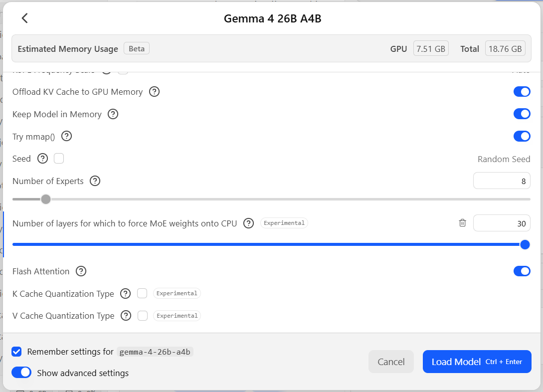Viewport: 543px width, 392px height.
Task: Toggle the Flash Attention switch
Action: 522,271
